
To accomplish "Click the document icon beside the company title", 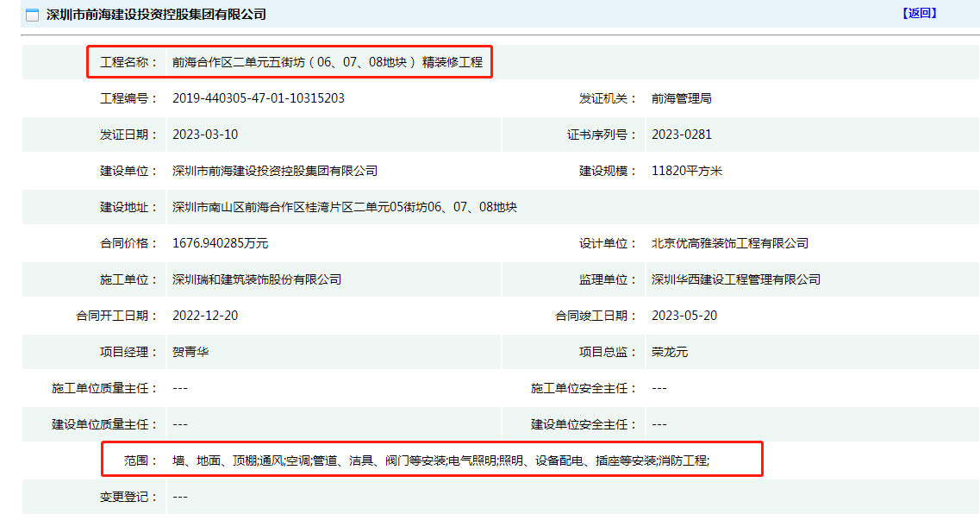I will [32, 16].
